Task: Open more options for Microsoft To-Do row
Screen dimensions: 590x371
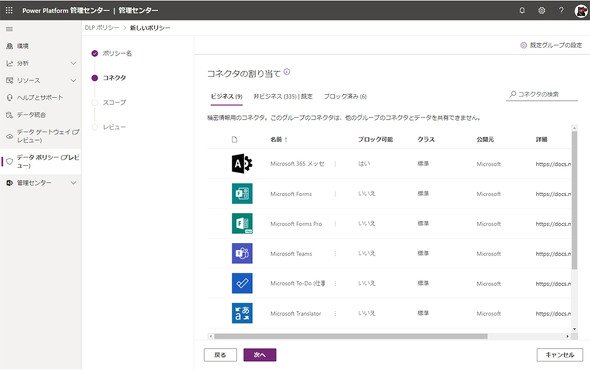Action: 335,283
